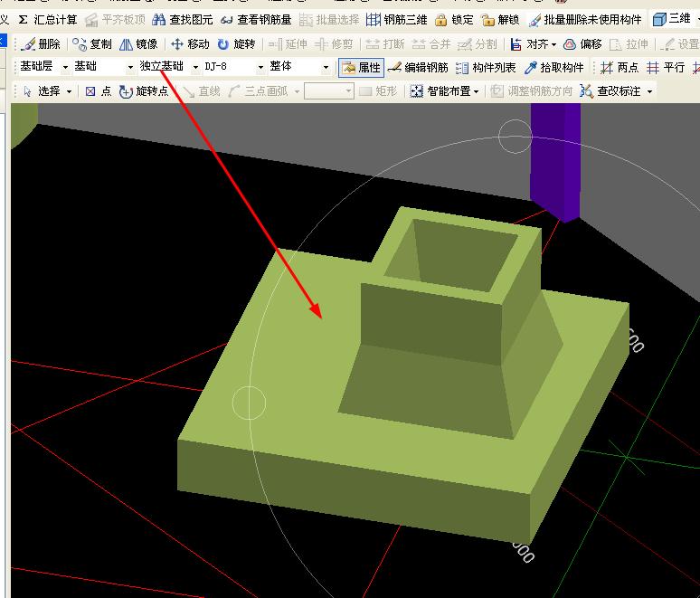Open 钢筋三维 view
Image resolution: width=700 pixels, height=598 pixels.
pos(396,20)
